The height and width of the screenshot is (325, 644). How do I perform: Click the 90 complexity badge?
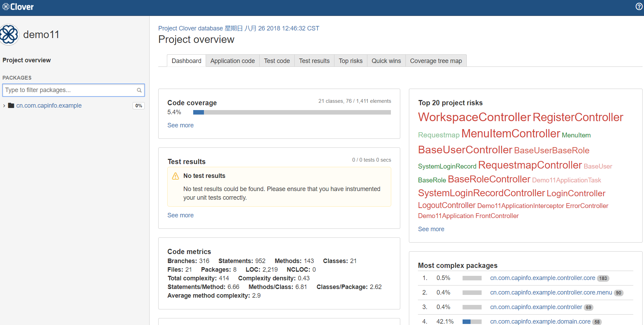(x=618, y=293)
